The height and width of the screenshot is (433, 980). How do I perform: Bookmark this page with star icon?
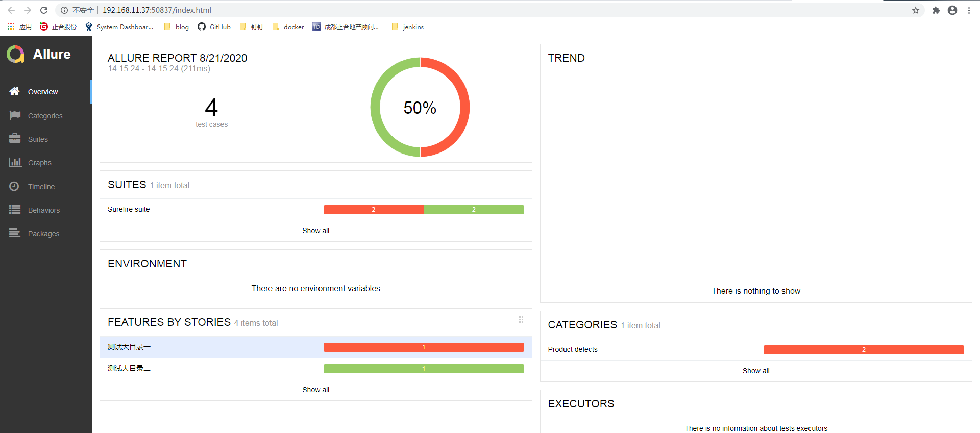[916, 10]
